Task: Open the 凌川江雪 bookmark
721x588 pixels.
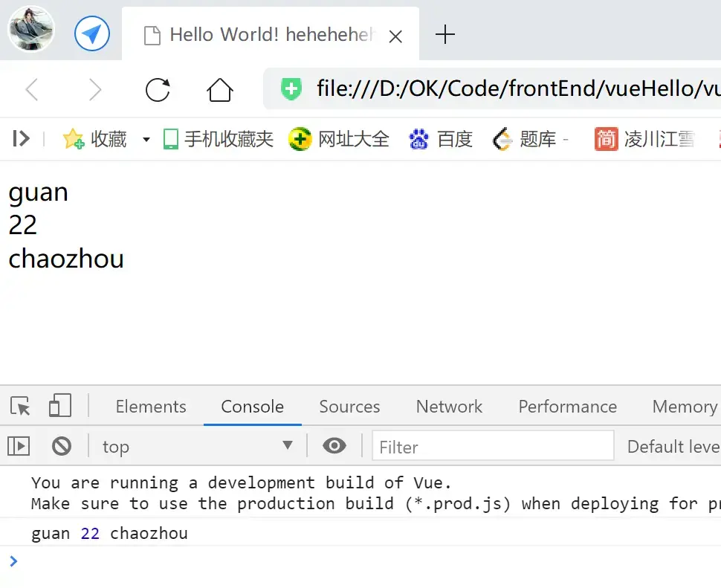Action: [x=644, y=139]
